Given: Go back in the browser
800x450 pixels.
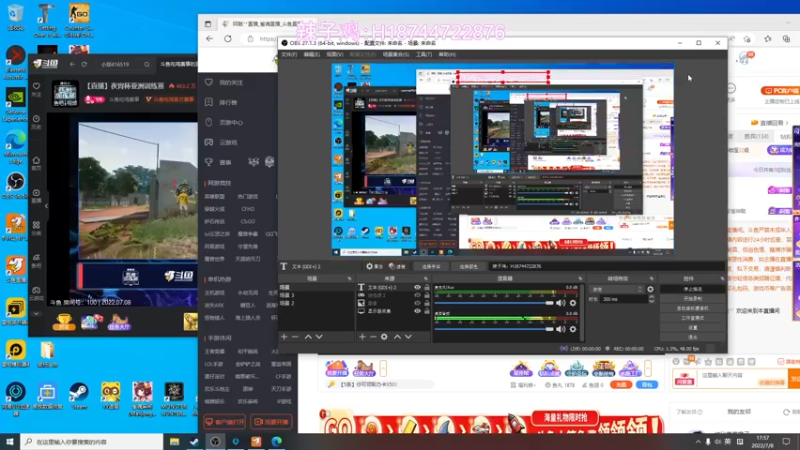Looking at the screenshot, I should (x=210, y=39).
